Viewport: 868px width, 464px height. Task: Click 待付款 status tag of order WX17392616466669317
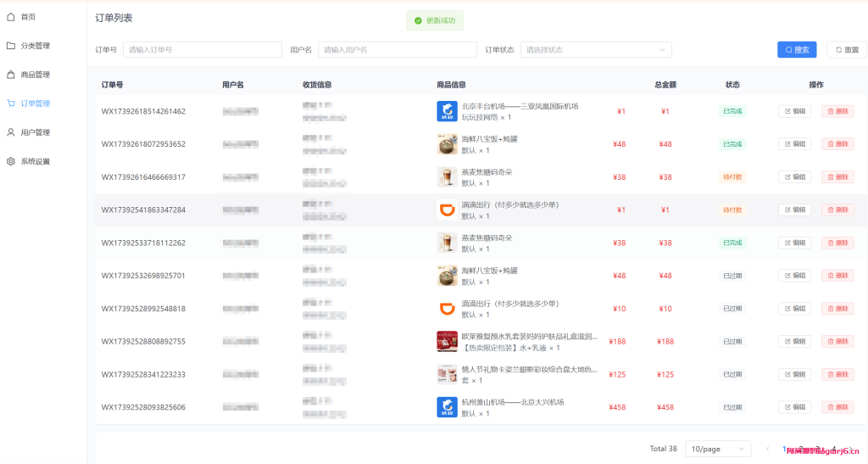[732, 177]
